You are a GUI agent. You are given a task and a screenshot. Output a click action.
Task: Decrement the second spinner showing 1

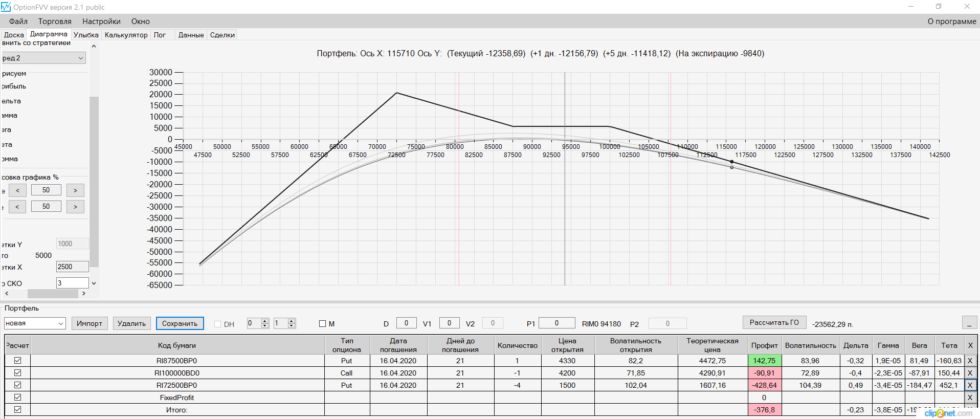(x=292, y=325)
